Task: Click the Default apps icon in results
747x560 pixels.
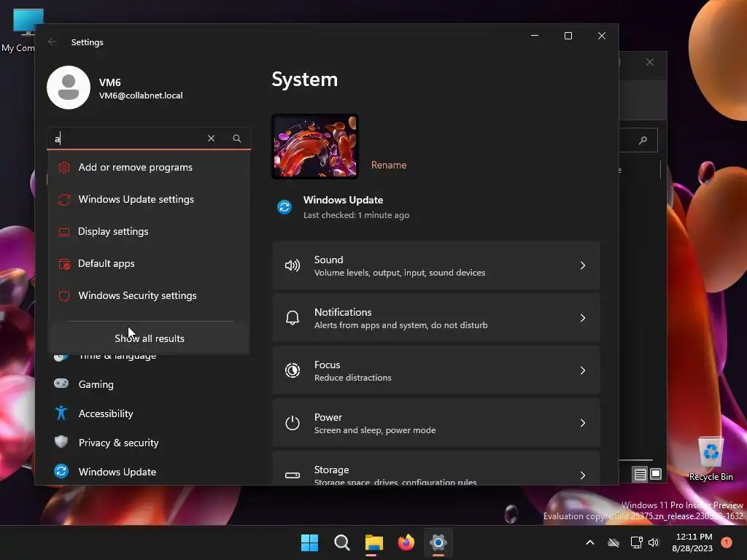Action: 64,264
